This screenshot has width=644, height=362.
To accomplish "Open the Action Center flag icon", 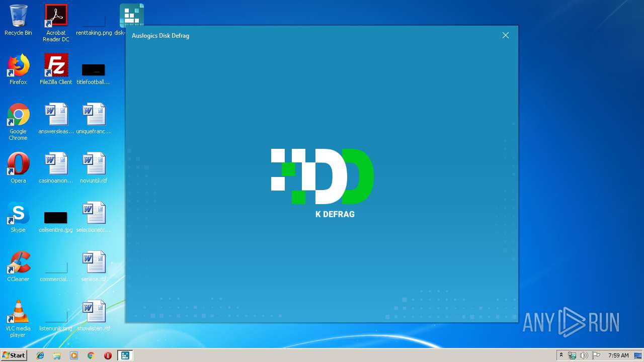I will pos(596,355).
